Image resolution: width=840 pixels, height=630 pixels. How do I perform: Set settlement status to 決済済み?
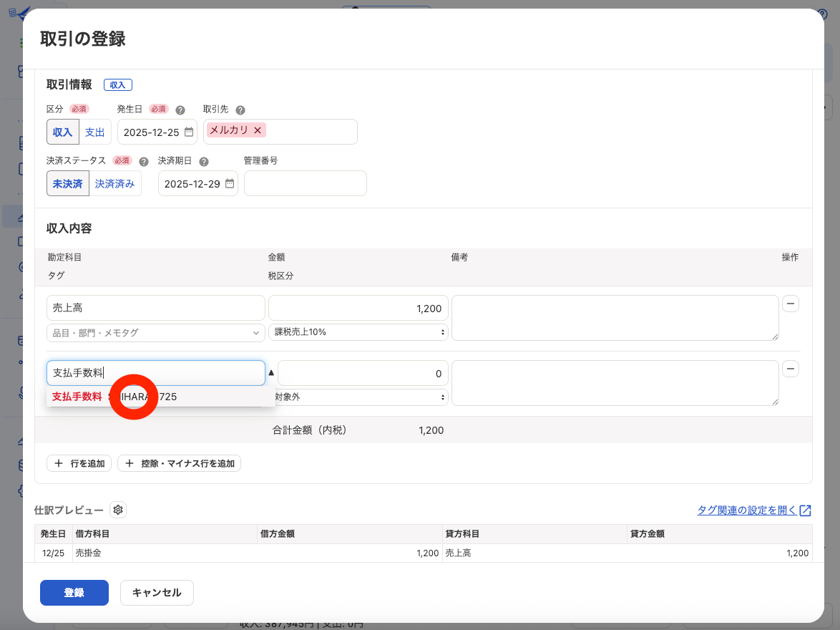click(115, 184)
